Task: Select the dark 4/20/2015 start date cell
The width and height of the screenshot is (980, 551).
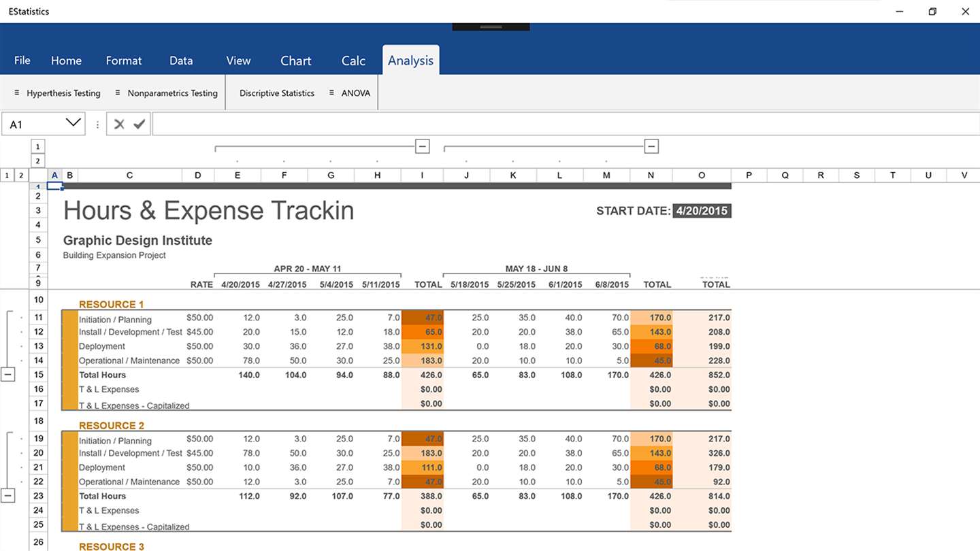Action: click(x=702, y=211)
